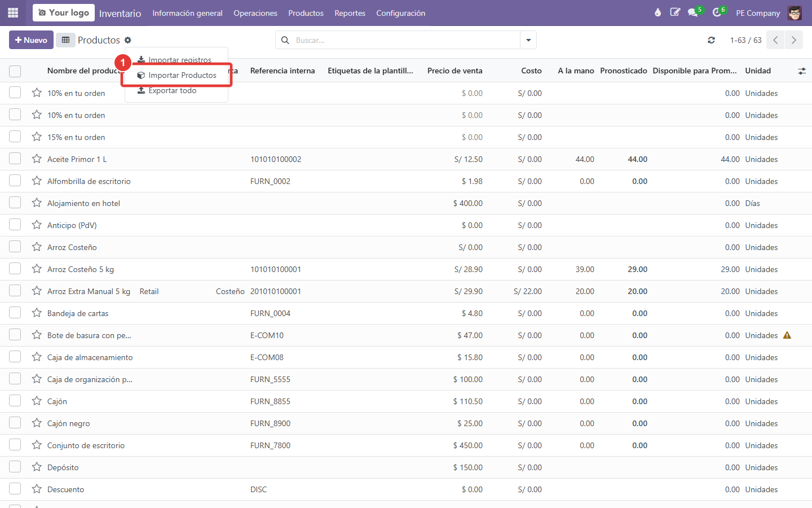The width and height of the screenshot is (812, 508).
Task: Open Información general menu
Action: coord(187,13)
